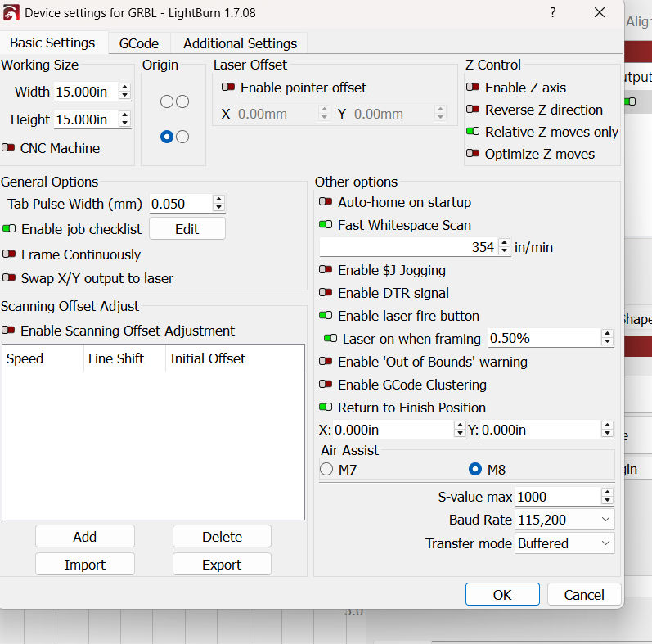
Task: Click the whitespace scan speed spinner
Action: pos(505,246)
